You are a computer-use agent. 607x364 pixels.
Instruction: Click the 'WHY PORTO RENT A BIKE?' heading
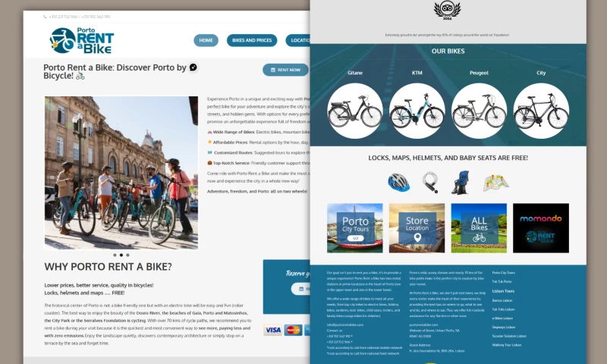pos(108,266)
